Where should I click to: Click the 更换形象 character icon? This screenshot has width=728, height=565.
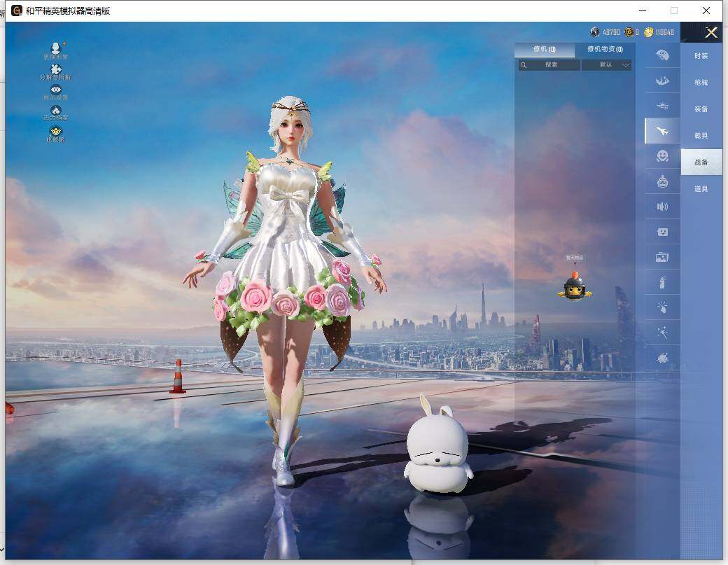[56, 48]
